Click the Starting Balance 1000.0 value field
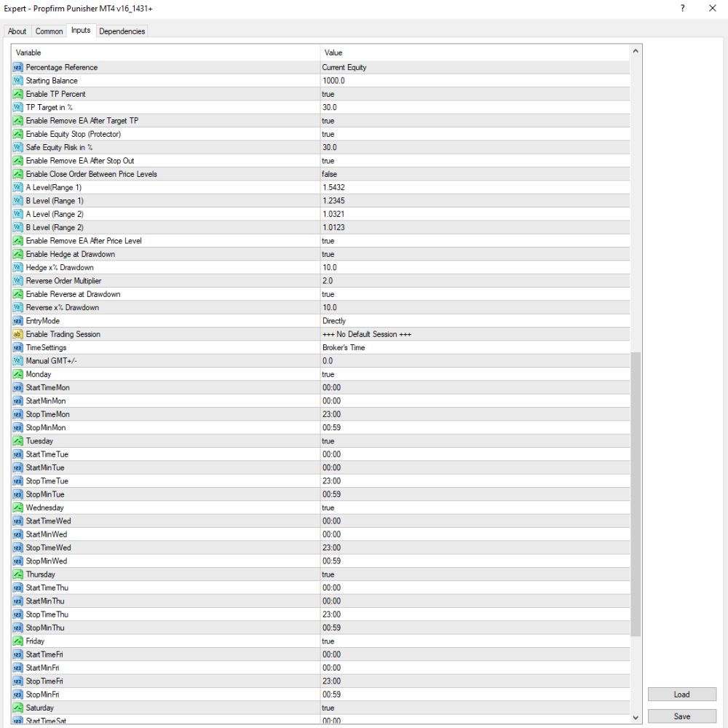The height and width of the screenshot is (728, 728). pyautogui.click(x=475, y=81)
